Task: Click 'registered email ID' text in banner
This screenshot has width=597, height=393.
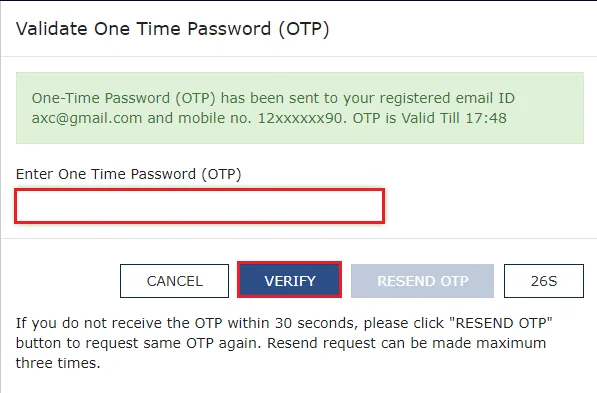Action: click(x=447, y=98)
